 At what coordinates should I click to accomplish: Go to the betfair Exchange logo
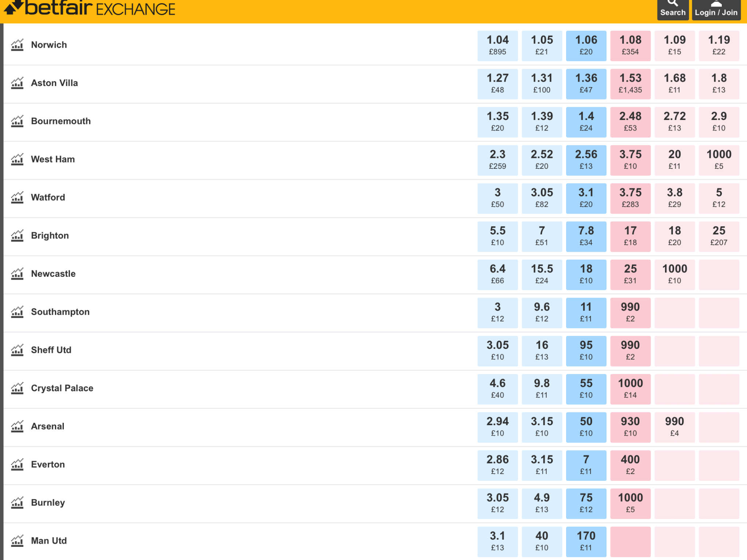(90, 8)
